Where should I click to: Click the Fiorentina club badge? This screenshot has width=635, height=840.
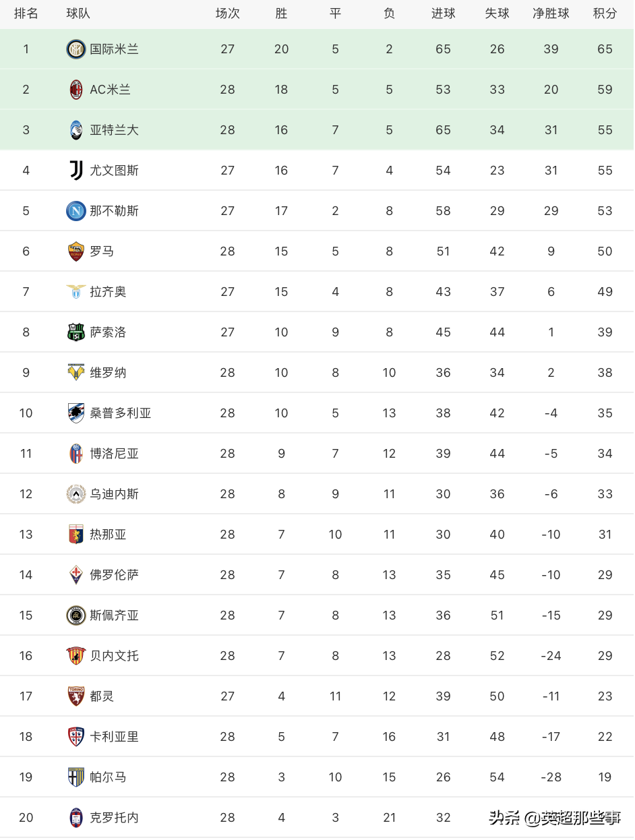click(76, 575)
